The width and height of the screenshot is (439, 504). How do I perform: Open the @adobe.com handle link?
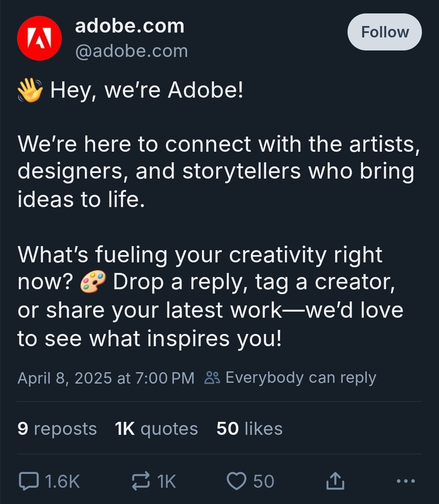pyautogui.click(x=131, y=51)
